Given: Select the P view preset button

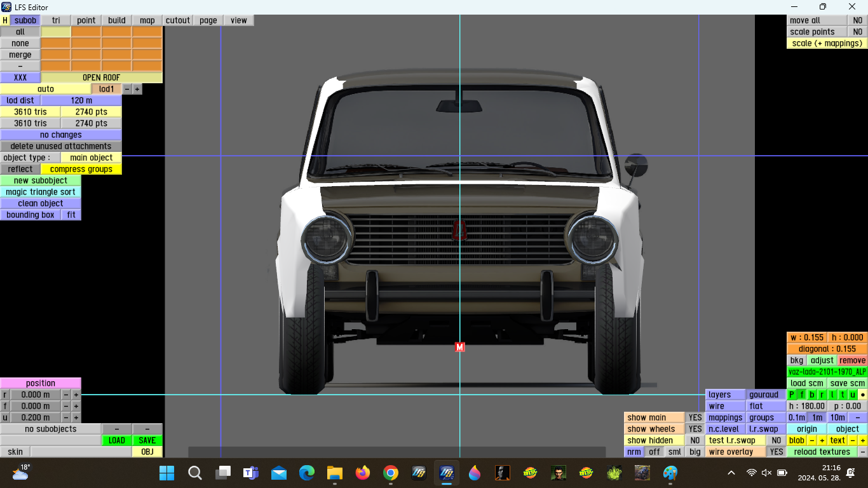Looking at the screenshot, I should [x=792, y=395].
